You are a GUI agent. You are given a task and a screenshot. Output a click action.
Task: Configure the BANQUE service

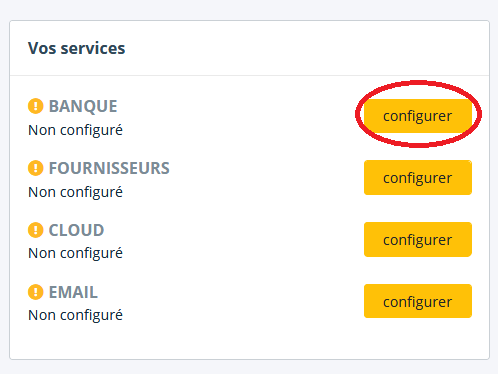pyautogui.click(x=418, y=116)
